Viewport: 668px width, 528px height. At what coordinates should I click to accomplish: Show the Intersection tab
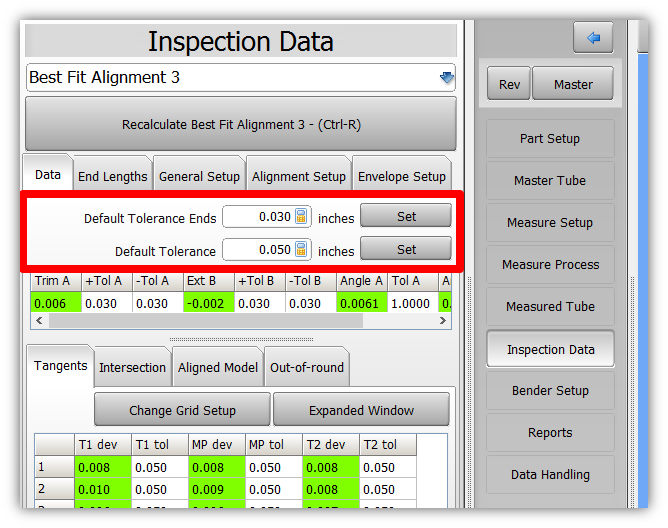(x=132, y=367)
